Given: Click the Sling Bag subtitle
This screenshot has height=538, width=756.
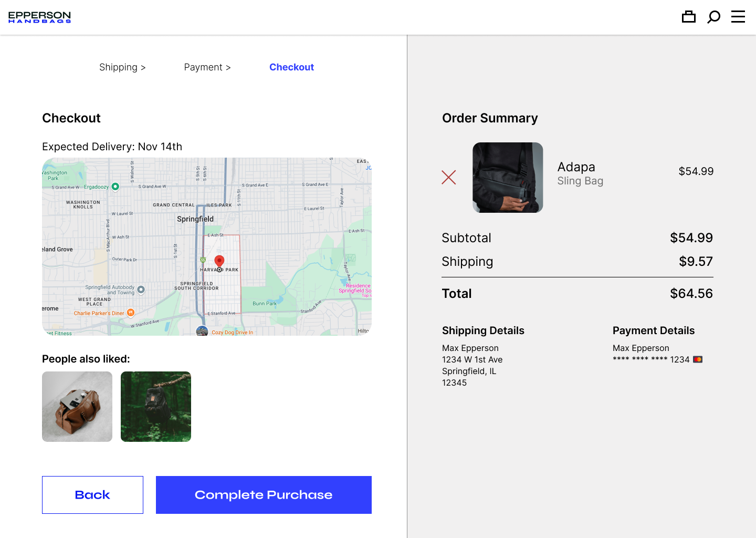Looking at the screenshot, I should (580, 181).
